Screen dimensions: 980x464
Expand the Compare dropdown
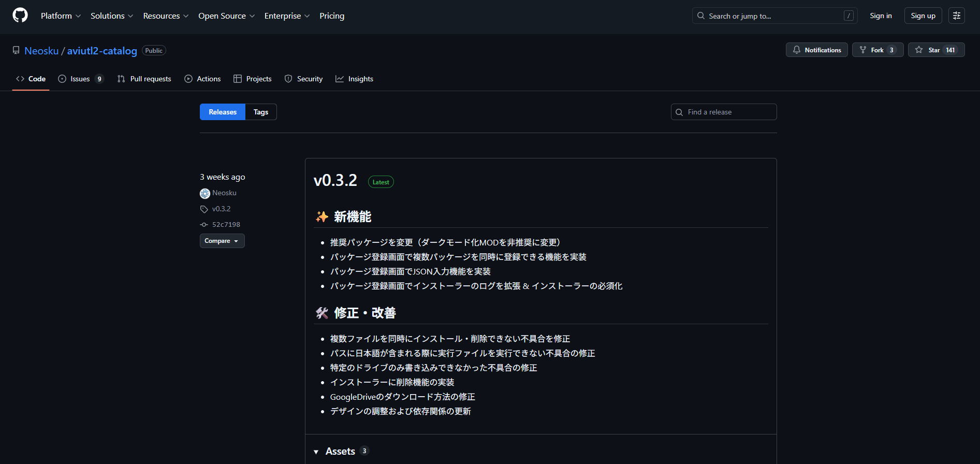tap(222, 241)
